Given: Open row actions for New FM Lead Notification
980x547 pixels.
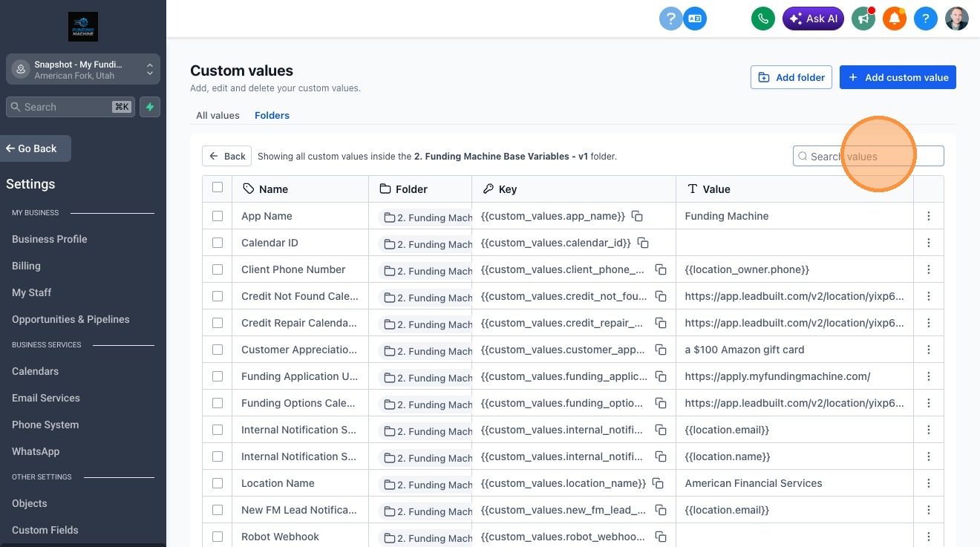Looking at the screenshot, I should coord(929,510).
